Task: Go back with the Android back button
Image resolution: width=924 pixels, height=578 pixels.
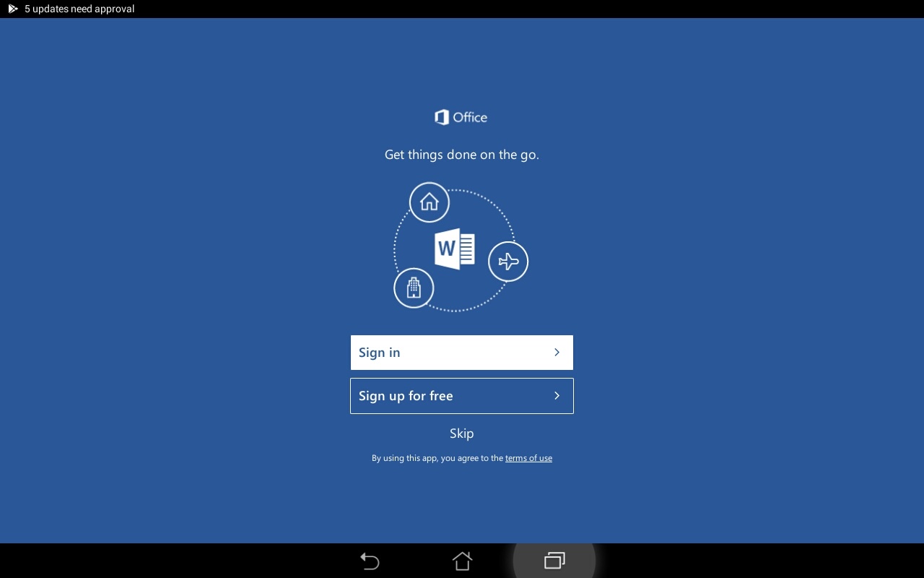Action: click(370, 561)
